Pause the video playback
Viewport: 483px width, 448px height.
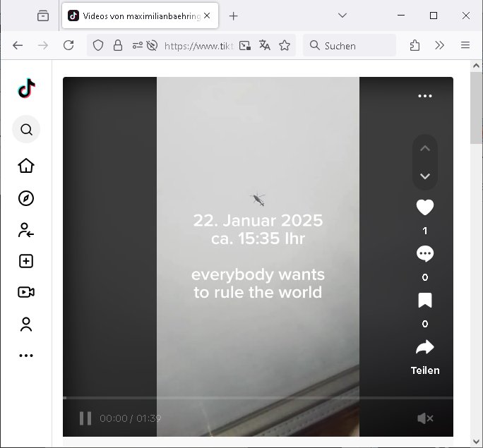point(85,418)
